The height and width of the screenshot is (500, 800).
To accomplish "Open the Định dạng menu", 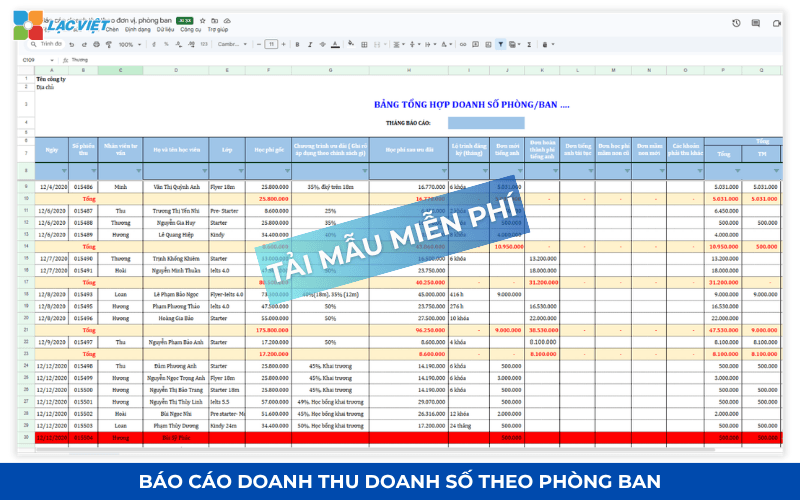I will (138, 30).
